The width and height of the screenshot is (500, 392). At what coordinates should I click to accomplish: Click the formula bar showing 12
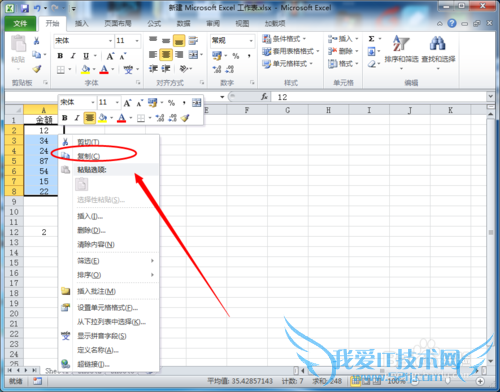pos(379,97)
